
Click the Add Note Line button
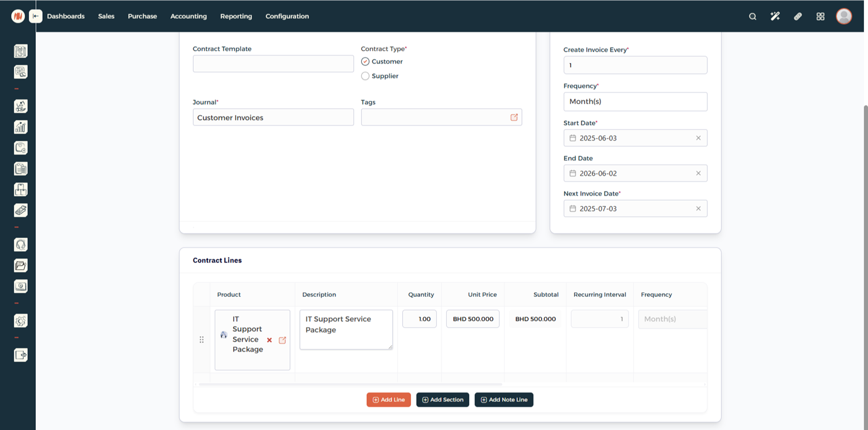click(503, 400)
